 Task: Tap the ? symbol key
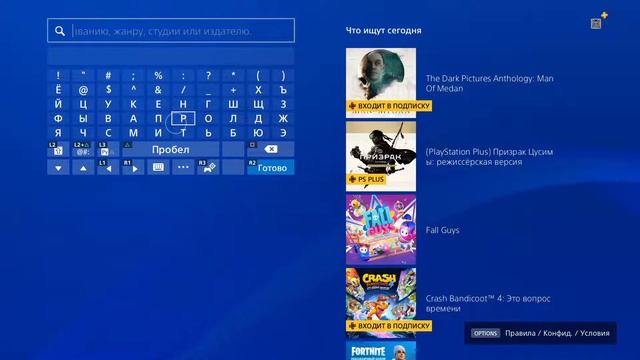coord(208,76)
